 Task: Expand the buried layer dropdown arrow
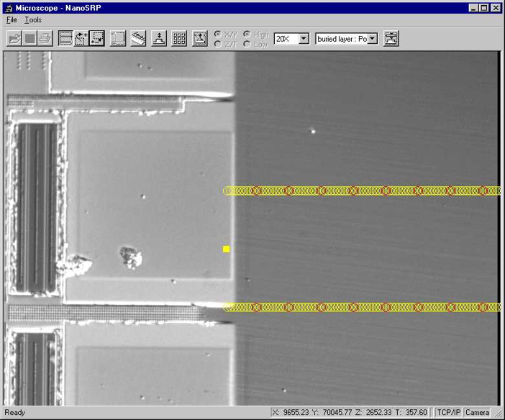(x=373, y=39)
